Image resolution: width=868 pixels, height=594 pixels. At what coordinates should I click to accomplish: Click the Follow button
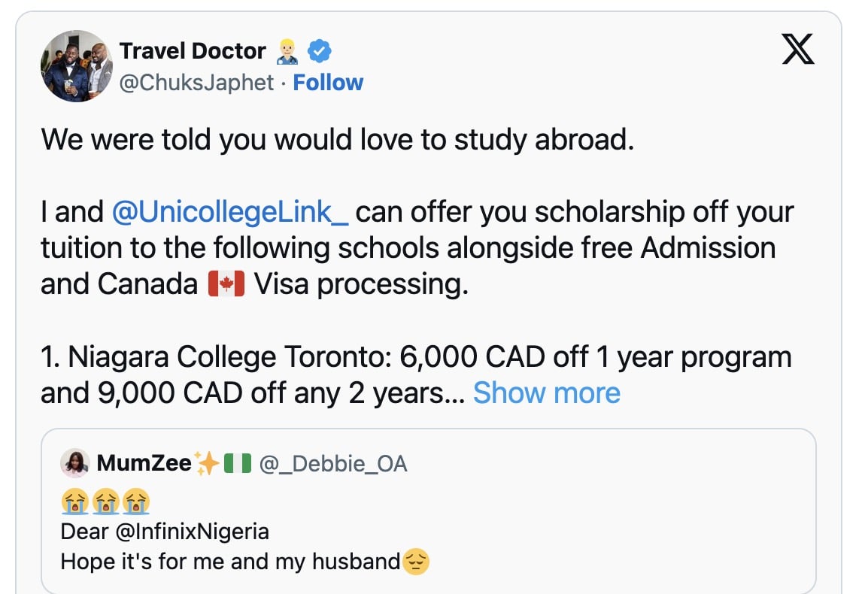click(328, 83)
